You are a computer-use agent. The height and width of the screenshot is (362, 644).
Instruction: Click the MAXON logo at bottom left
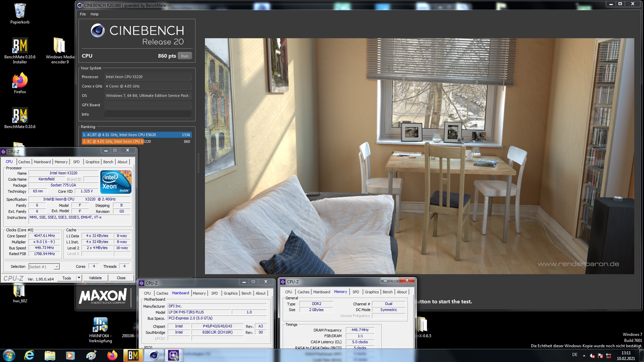(x=103, y=296)
